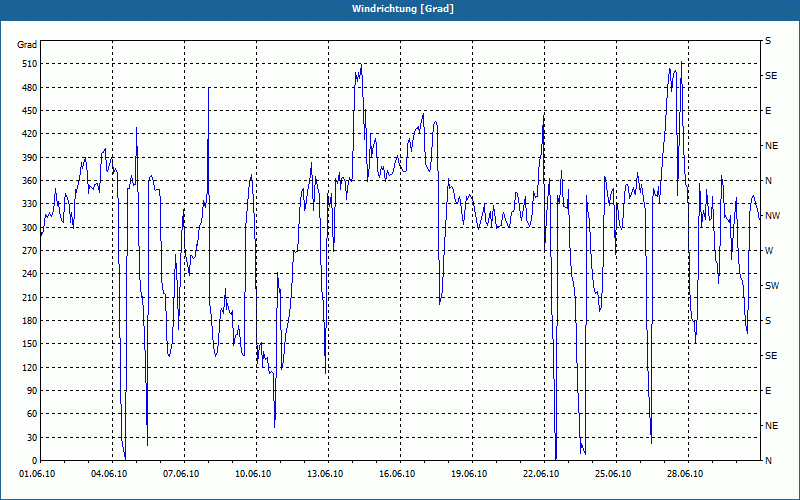The width and height of the screenshot is (800, 500).
Task: Select the 30 y-axis tick label
Action: pos(32,437)
